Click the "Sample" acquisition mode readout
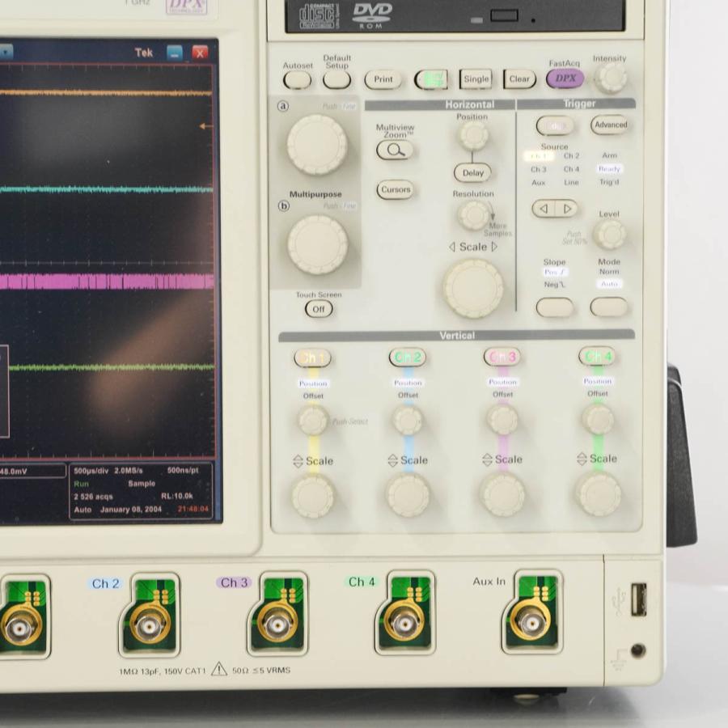Viewport: 728px width, 728px height. [142, 484]
